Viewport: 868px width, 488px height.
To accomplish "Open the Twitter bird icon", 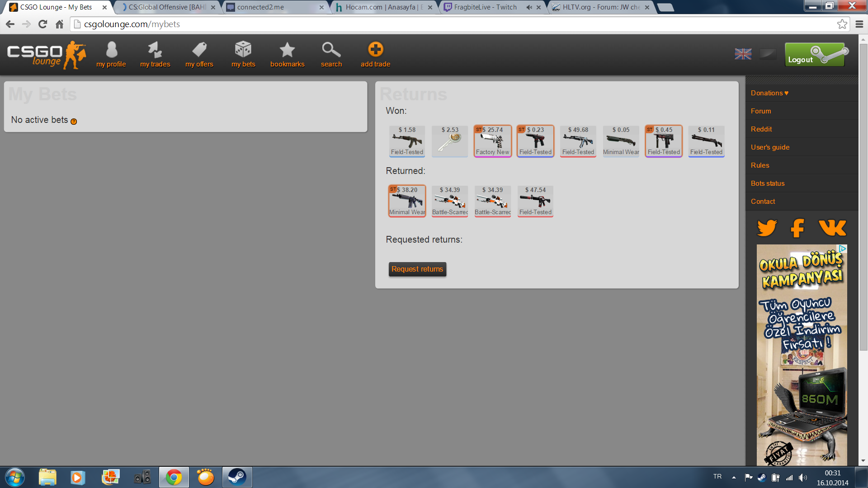I will pyautogui.click(x=767, y=228).
